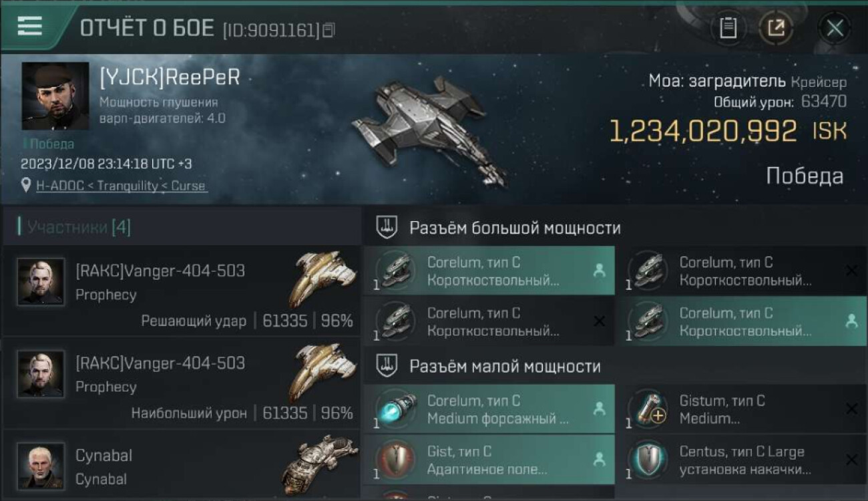Click the high power slot header icon
This screenshot has width=868, height=501.
click(387, 228)
